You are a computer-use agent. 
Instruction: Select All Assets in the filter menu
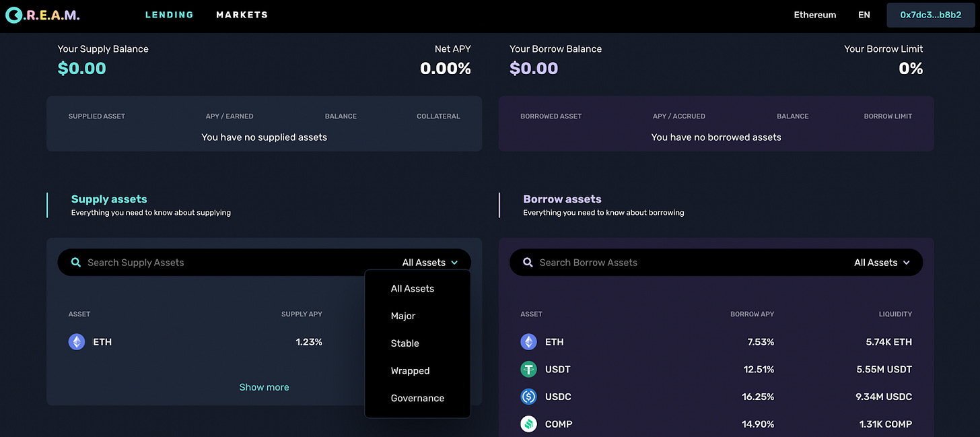[413, 289]
